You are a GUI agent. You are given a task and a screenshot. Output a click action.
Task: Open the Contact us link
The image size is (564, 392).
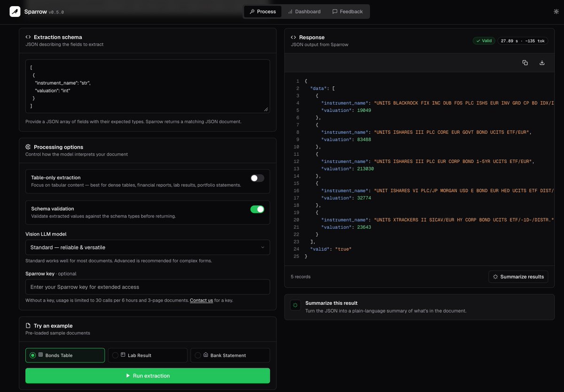point(201,300)
